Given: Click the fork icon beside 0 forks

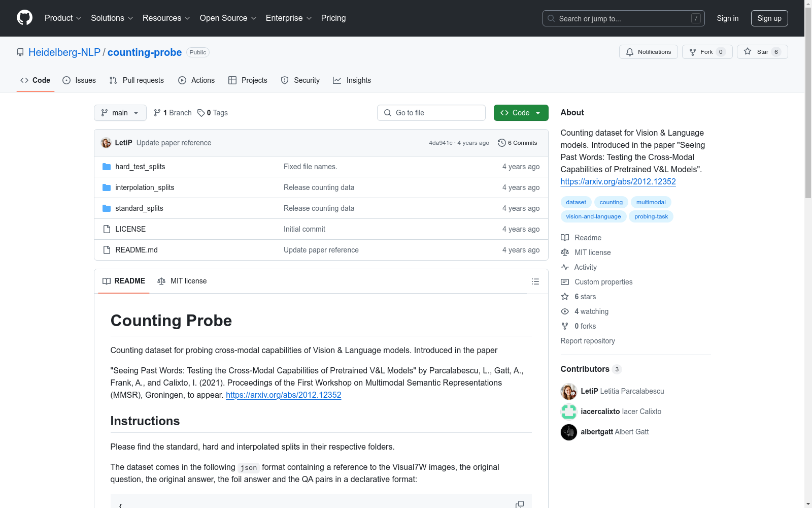Looking at the screenshot, I should 565,326.
